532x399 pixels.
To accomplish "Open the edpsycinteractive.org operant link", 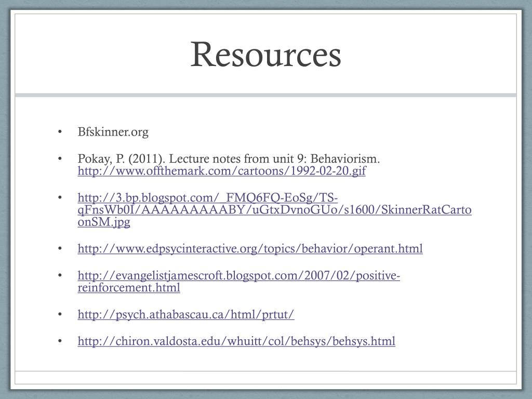I will (250, 249).
